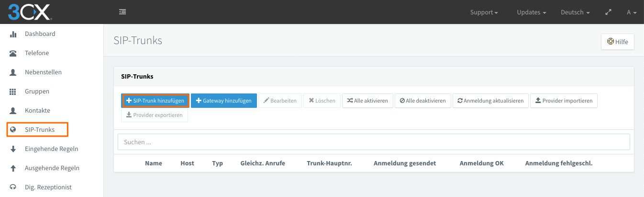644x197 pixels.
Task: Click the Ausgehende Regeln up arrow icon
Action: (x=13, y=168)
